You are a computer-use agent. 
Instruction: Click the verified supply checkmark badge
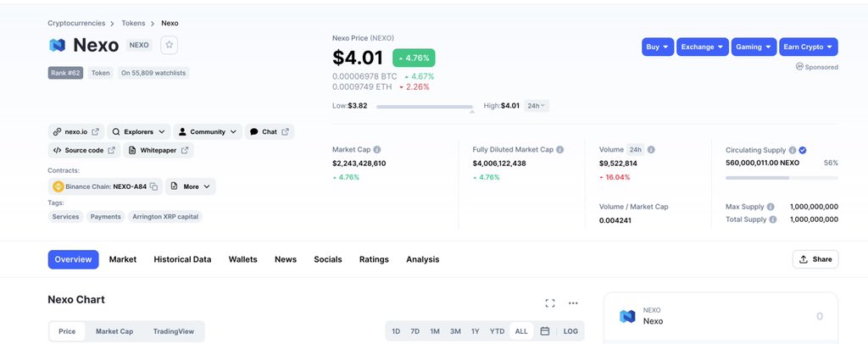803,150
